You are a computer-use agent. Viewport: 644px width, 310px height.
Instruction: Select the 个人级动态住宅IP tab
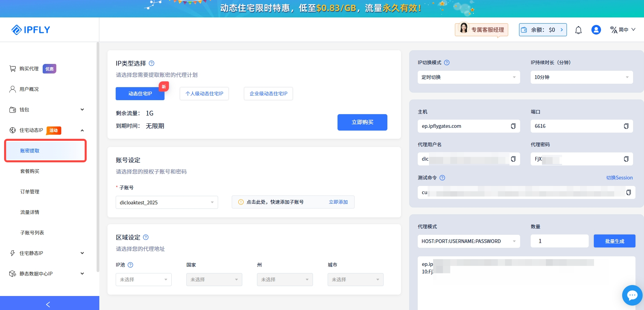(204, 94)
